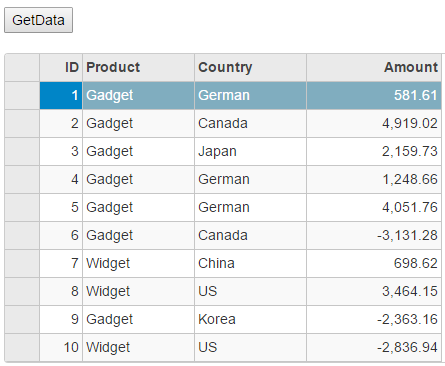
Task: Select ID cell number 5
Action: point(61,207)
